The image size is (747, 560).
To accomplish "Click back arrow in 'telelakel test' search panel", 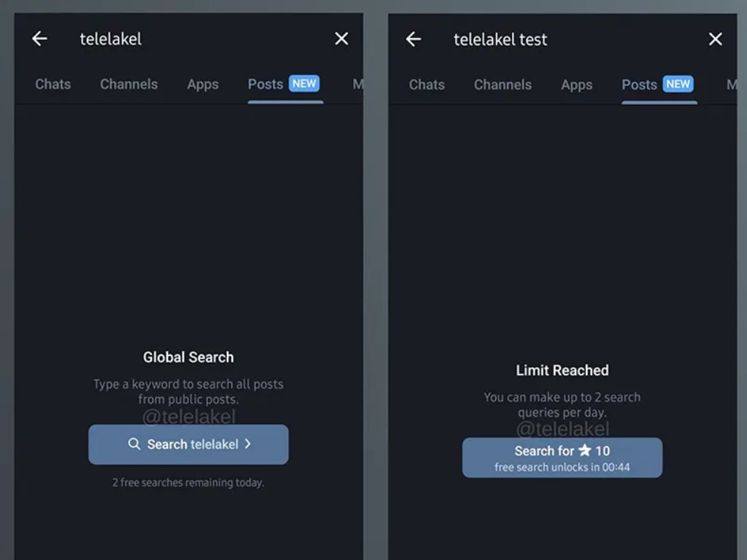I will click(x=413, y=39).
